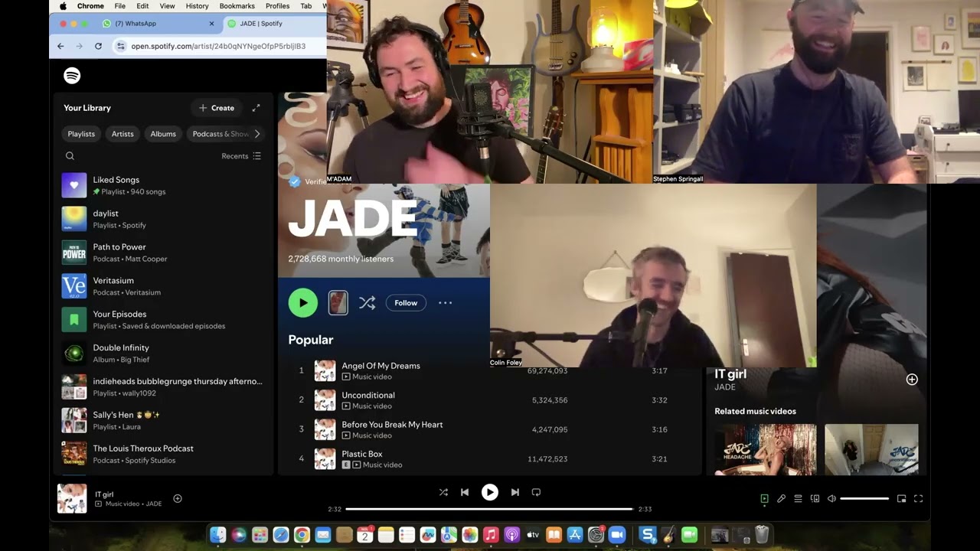Expand Your Library to full screen

256,108
